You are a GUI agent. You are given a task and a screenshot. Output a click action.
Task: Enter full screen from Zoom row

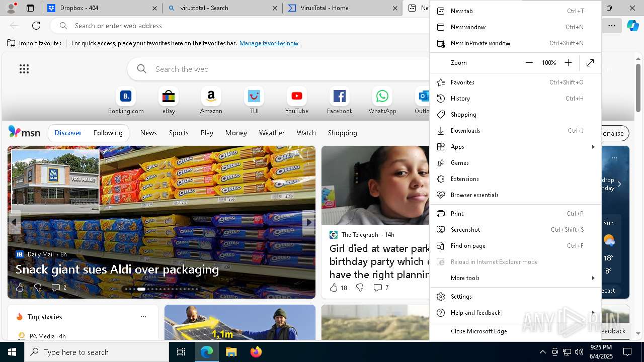tap(590, 63)
